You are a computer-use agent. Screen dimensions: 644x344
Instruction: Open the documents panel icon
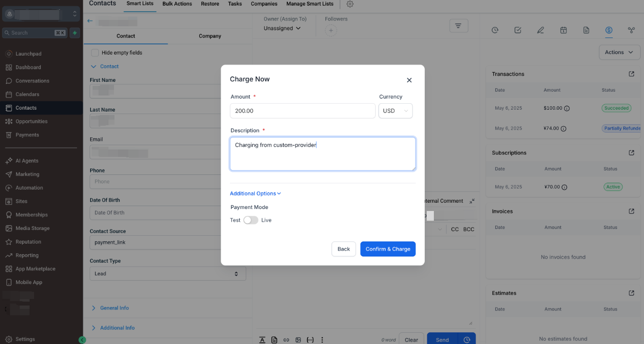click(x=586, y=30)
